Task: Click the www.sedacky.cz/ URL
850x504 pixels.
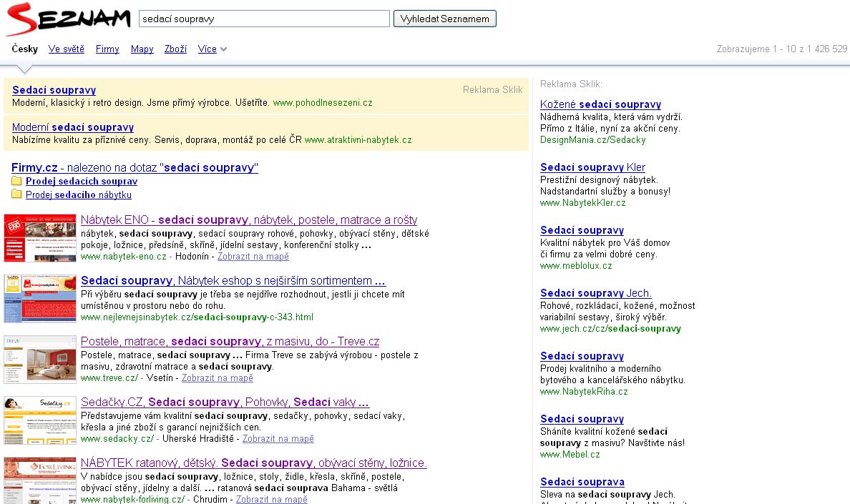Action: [x=117, y=438]
